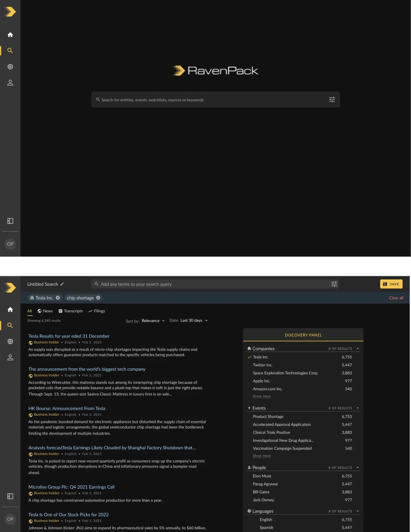Switch to the Transcripts tab
411x532 pixels.
71,311
